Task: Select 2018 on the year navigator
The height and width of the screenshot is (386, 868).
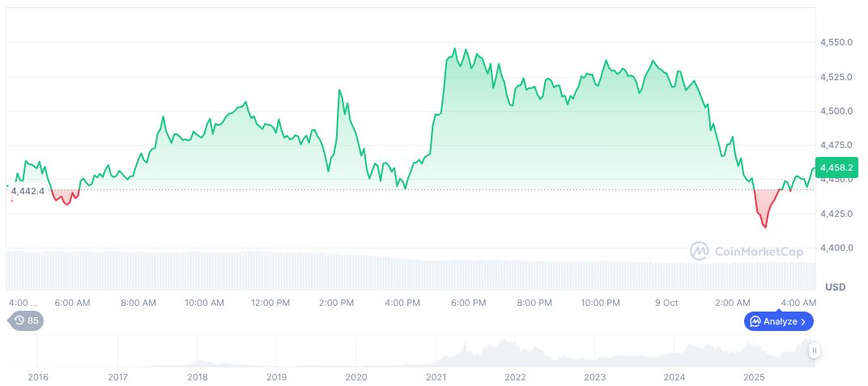Action: pyautogui.click(x=198, y=377)
